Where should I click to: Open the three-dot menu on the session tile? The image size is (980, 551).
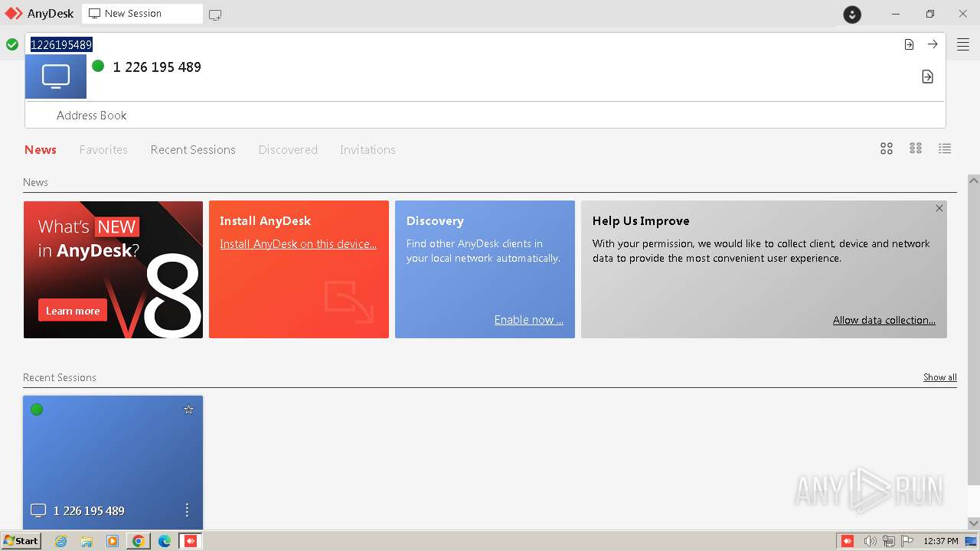pyautogui.click(x=187, y=510)
